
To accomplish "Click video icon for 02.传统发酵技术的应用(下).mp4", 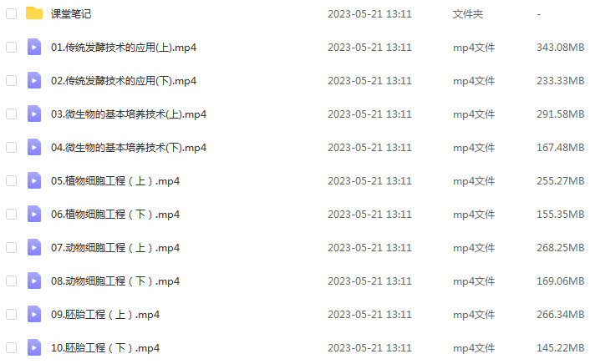I will click(34, 80).
